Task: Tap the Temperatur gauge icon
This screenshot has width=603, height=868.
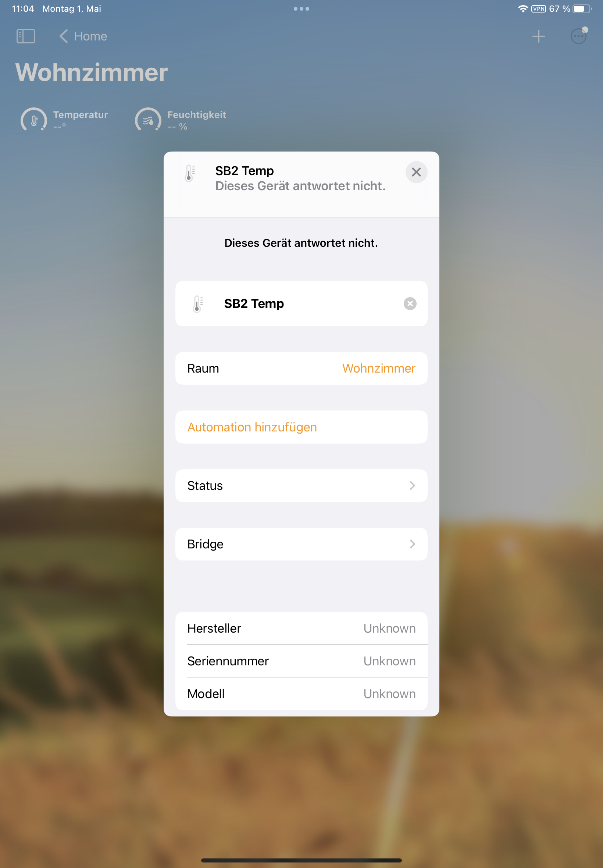Action: tap(34, 120)
